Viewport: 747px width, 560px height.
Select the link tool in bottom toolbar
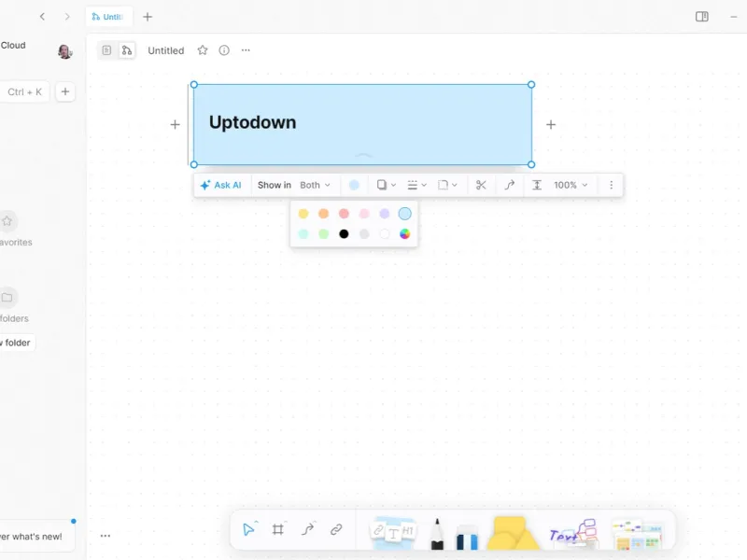point(336,529)
